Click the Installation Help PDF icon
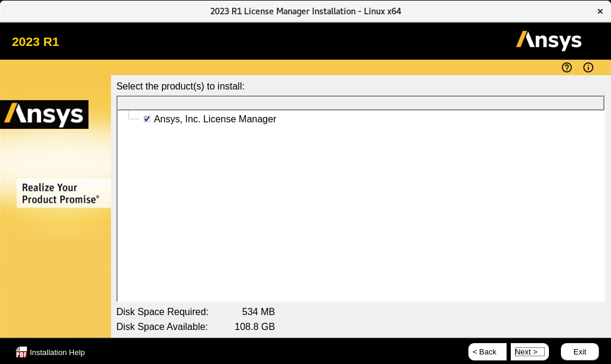 tap(21, 352)
